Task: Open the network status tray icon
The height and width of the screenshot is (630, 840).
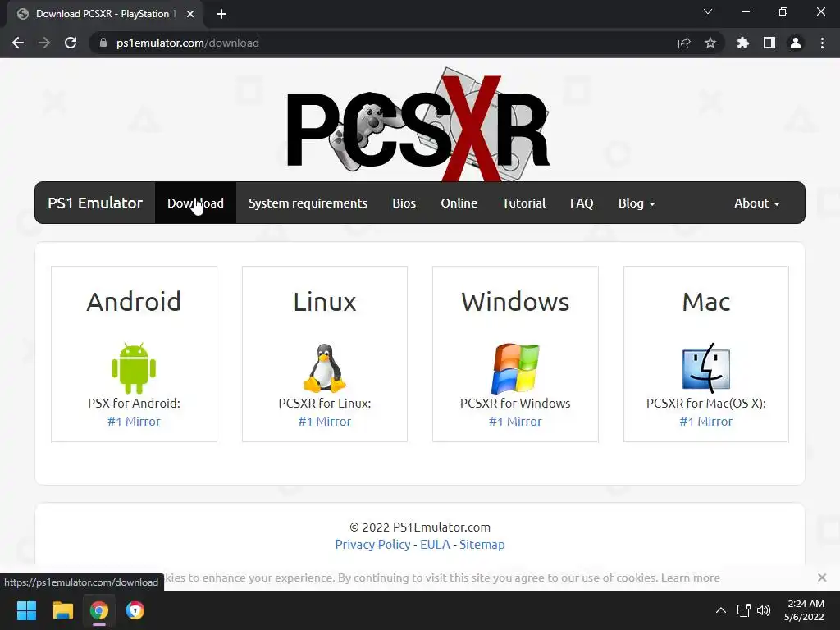Action: [x=743, y=610]
